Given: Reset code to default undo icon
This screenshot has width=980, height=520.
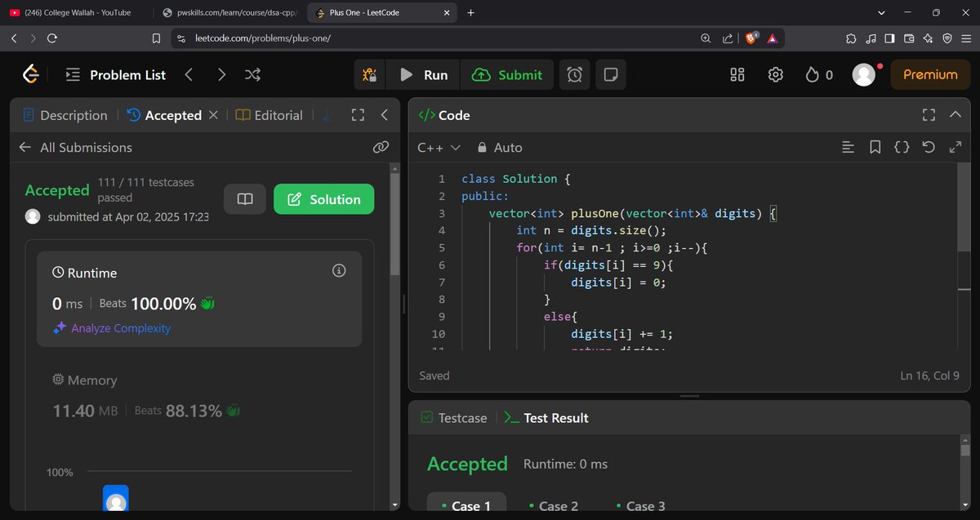Looking at the screenshot, I should click(929, 148).
